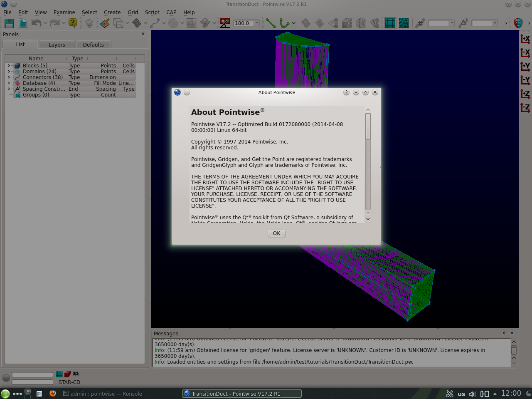Open the curved connector options dropdown arrow
This screenshot has height=399, width=532.
[x=293, y=23]
